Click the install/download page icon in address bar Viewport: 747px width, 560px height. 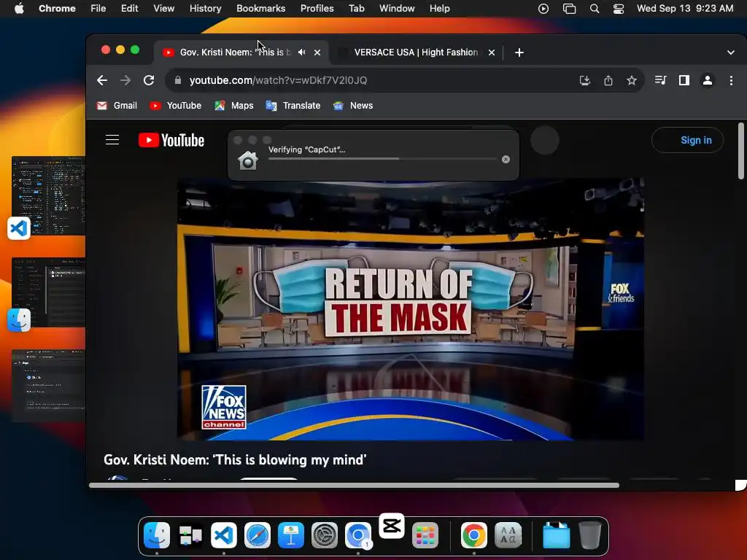click(x=585, y=80)
